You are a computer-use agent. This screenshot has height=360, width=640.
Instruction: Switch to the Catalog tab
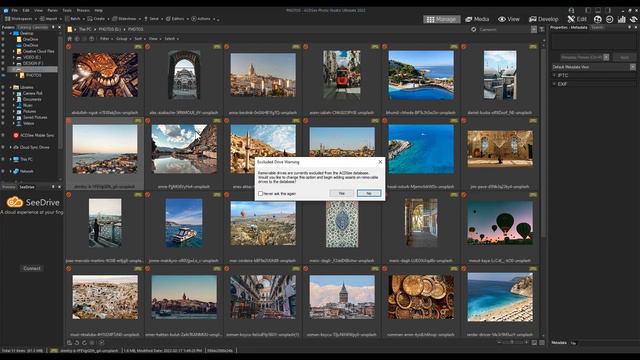(x=24, y=27)
